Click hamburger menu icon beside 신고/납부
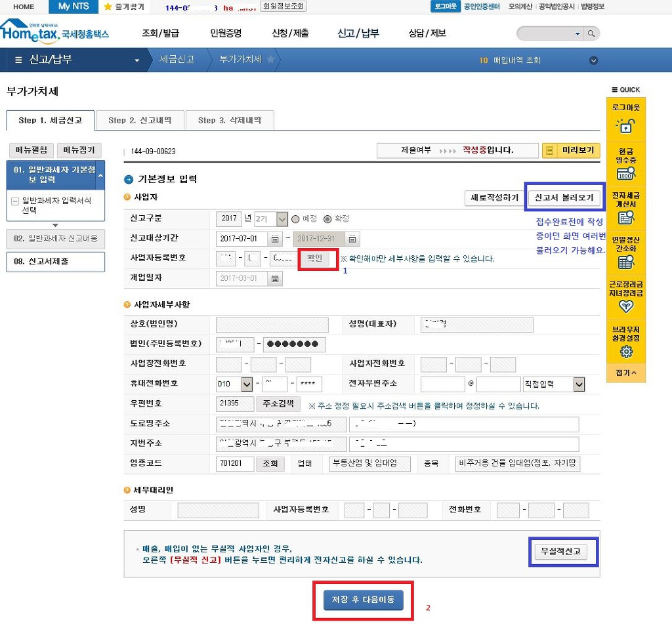The image size is (672, 637). (18, 60)
